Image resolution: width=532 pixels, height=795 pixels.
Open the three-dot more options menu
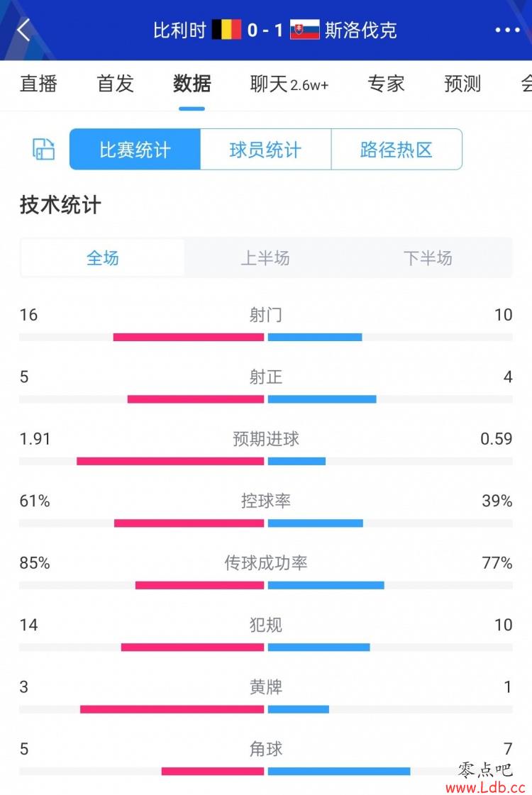click(x=507, y=30)
